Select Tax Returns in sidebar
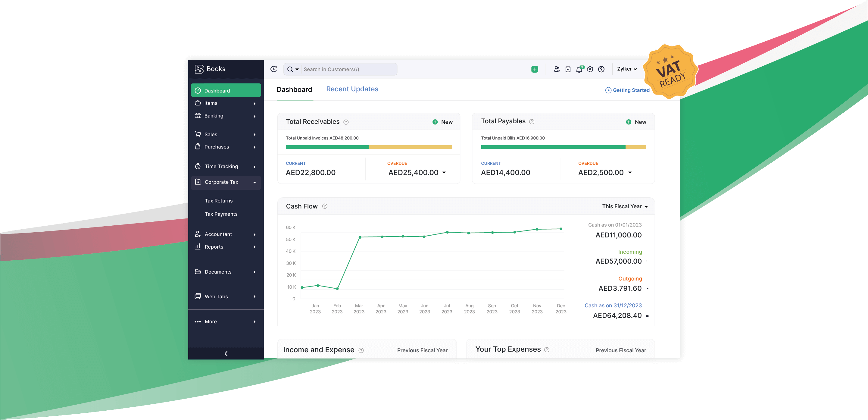This screenshot has height=420, width=868. [218, 201]
